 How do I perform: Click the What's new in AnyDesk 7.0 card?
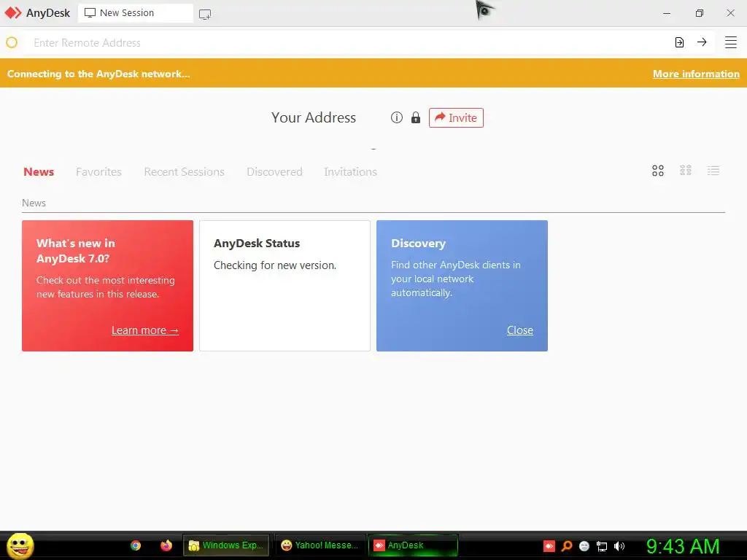pos(108,286)
